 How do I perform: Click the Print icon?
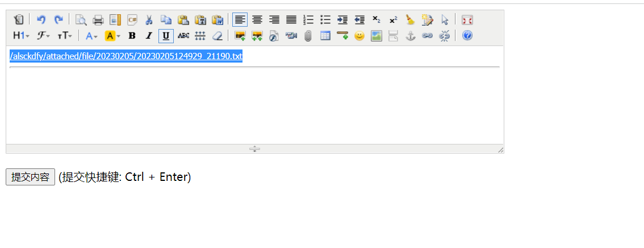[x=98, y=20]
